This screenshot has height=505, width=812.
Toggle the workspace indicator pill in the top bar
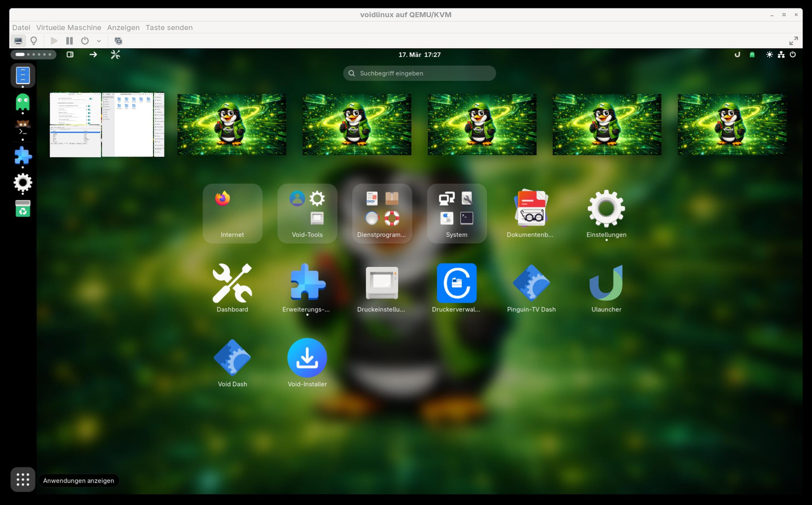(x=33, y=55)
